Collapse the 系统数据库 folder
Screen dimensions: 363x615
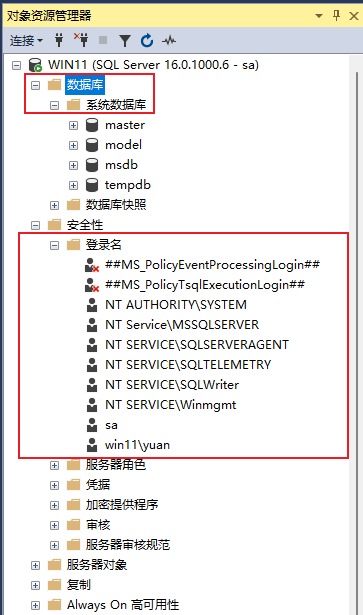pyautogui.click(x=54, y=105)
